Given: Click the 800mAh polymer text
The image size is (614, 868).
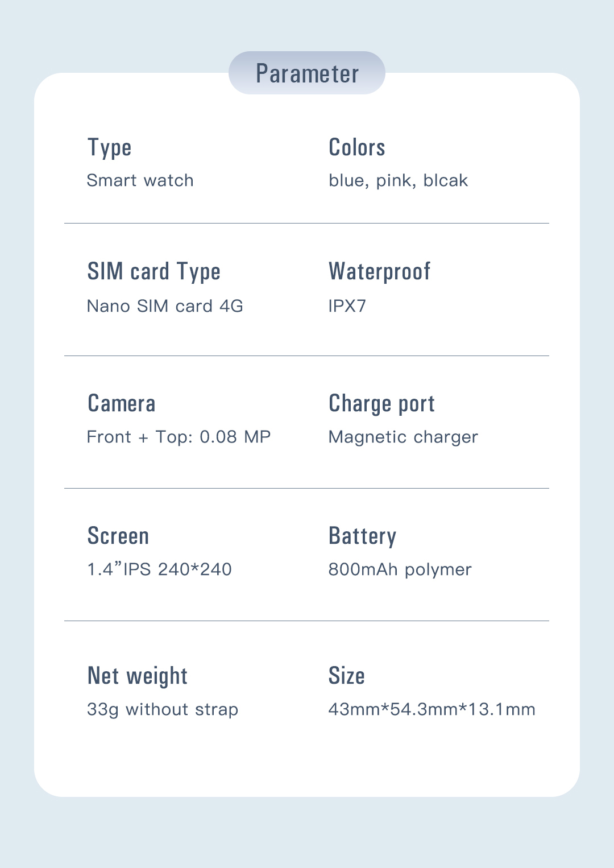Looking at the screenshot, I should [x=400, y=569].
